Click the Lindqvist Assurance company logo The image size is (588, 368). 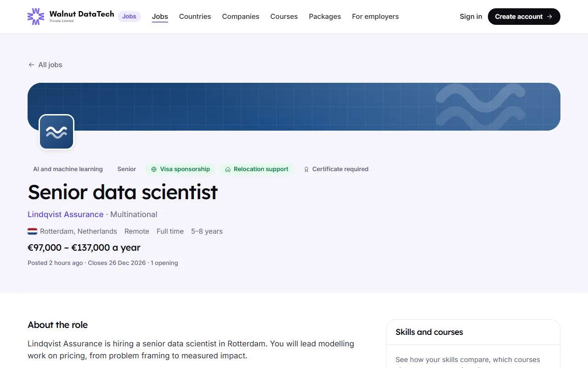[x=57, y=132]
